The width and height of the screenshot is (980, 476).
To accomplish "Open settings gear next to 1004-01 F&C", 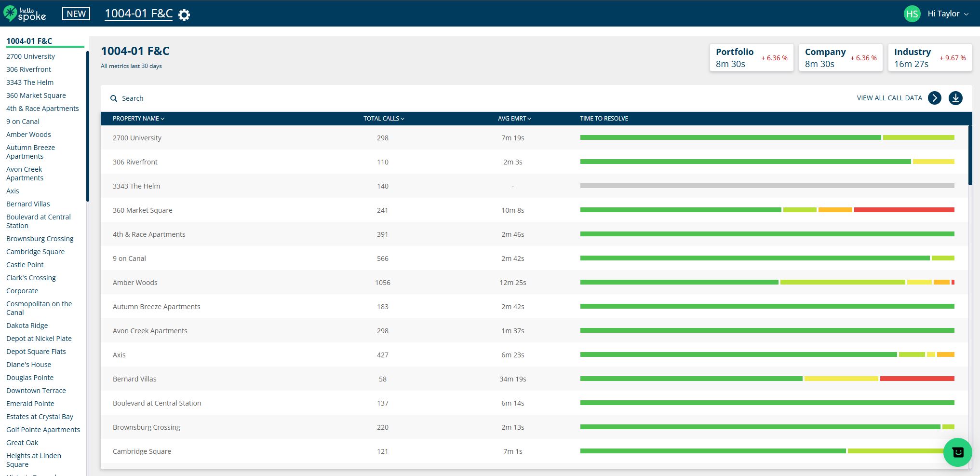I will (x=184, y=15).
